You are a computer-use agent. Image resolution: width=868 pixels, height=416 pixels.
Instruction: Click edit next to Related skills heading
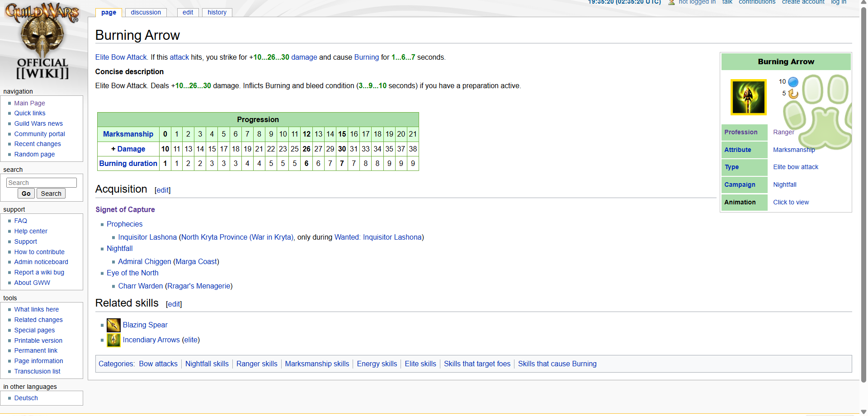174,304
